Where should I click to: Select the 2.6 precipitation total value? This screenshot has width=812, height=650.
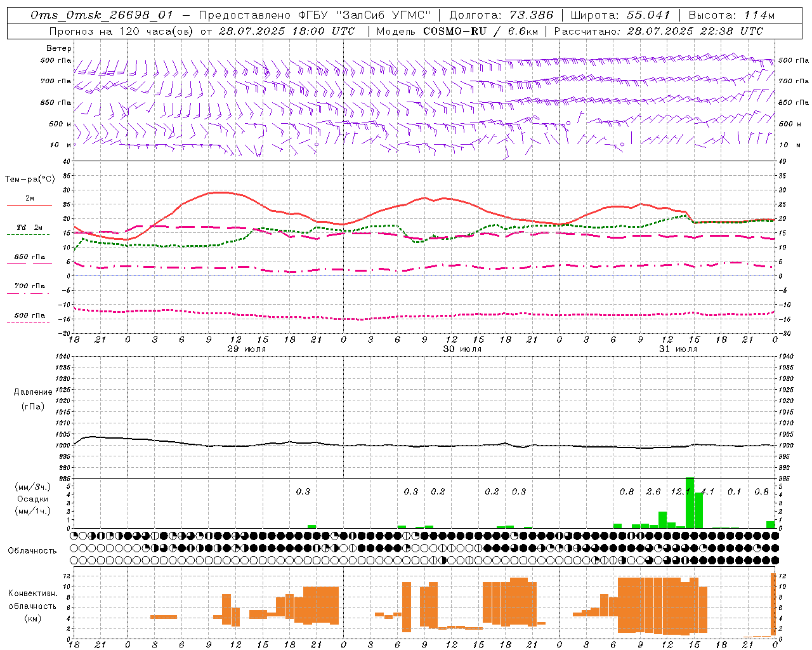click(x=653, y=492)
